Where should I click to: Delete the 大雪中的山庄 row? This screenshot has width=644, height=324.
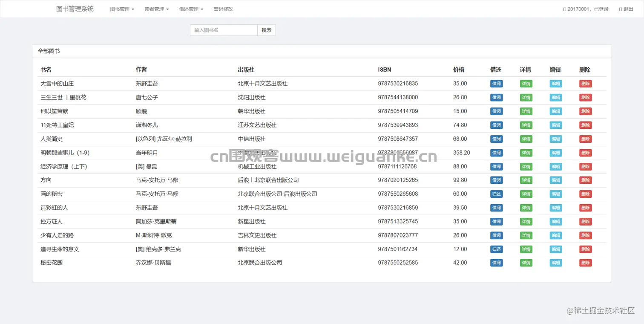tap(585, 84)
